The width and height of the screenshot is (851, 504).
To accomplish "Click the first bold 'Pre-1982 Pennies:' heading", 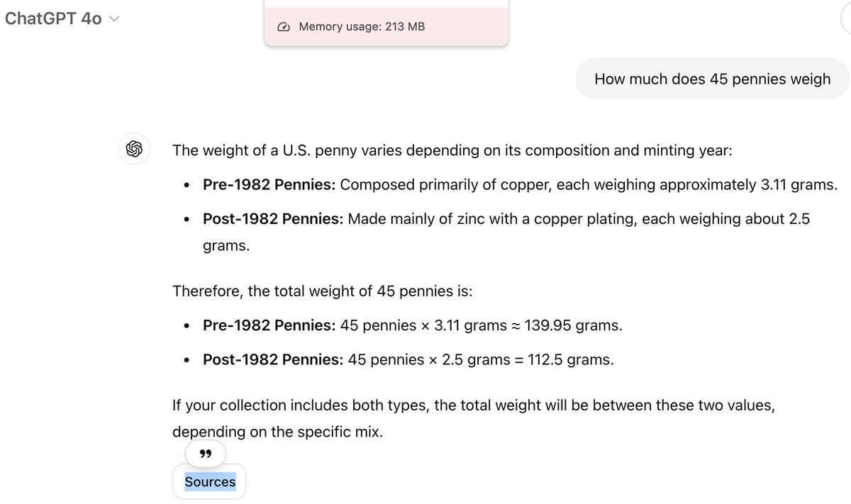I will tap(269, 185).
